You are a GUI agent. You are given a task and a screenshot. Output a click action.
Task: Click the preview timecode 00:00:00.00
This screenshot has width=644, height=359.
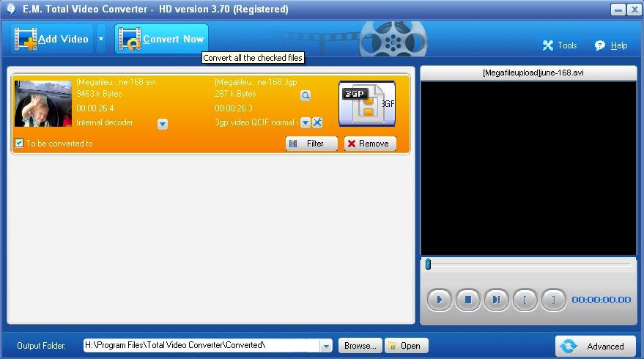click(x=602, y=300)
